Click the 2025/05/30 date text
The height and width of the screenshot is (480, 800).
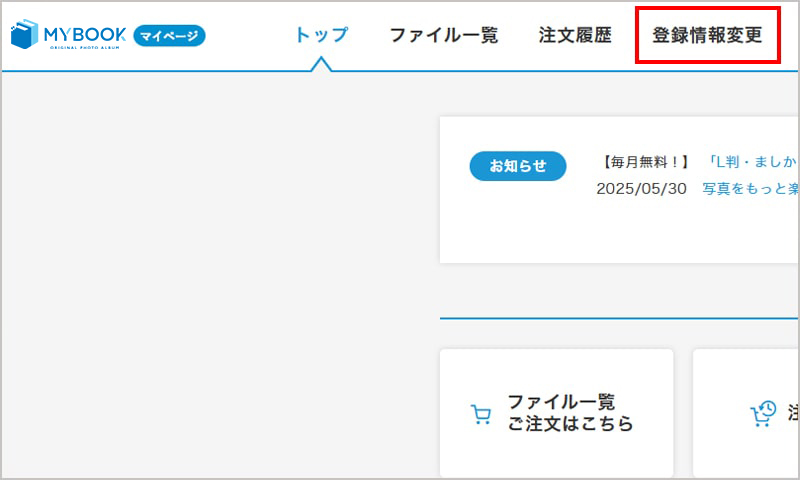[641, 189]
